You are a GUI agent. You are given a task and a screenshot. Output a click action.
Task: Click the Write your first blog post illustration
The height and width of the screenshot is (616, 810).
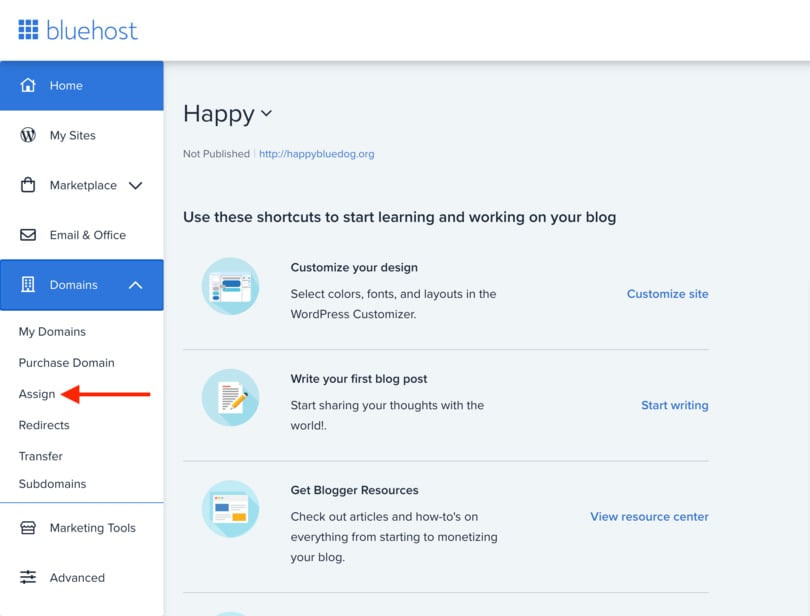point(230,397)
